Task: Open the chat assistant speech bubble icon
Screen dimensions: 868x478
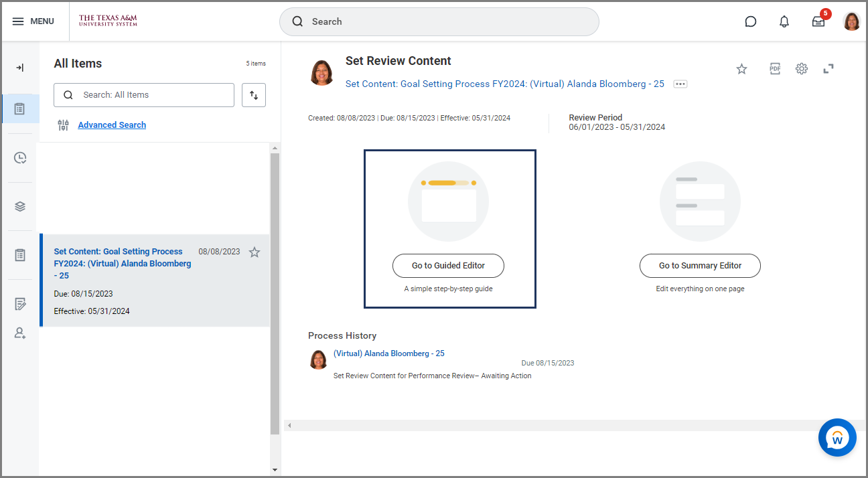Action: (x=750, y=21)
